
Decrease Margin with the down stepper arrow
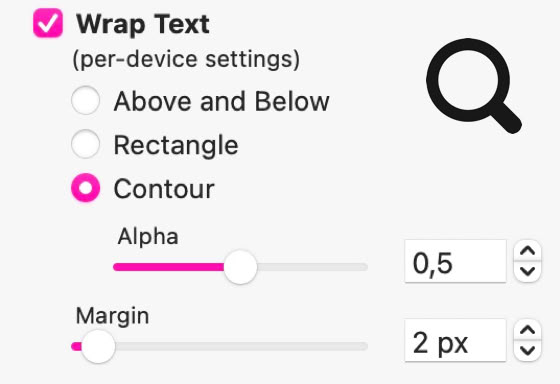528,351
